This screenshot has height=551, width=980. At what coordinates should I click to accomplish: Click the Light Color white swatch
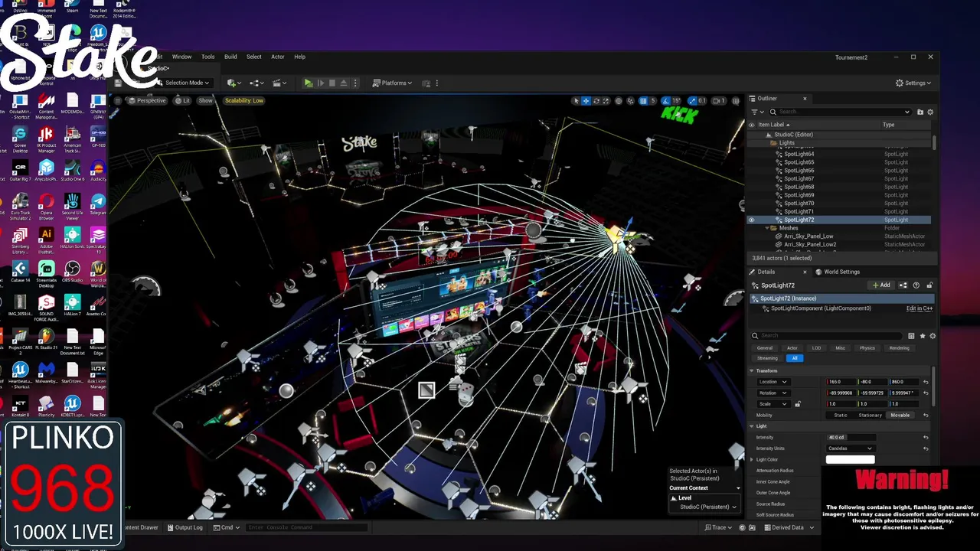[x=850, y=459]
